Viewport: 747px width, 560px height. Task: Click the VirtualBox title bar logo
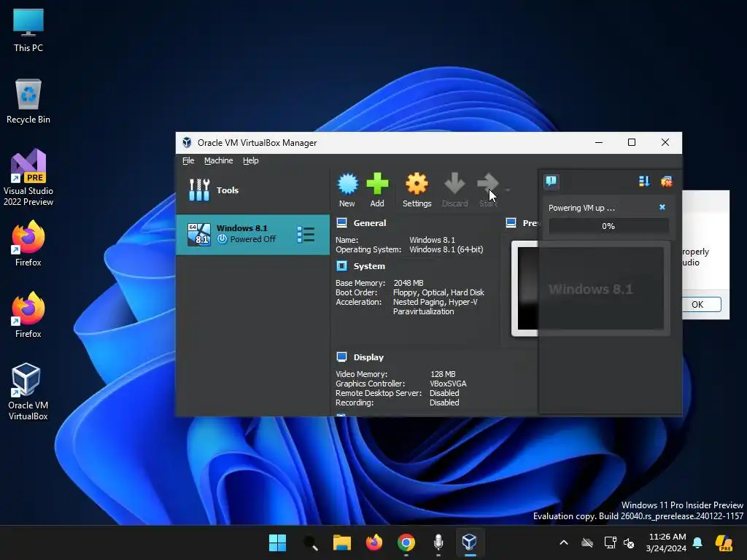[187, 142]
